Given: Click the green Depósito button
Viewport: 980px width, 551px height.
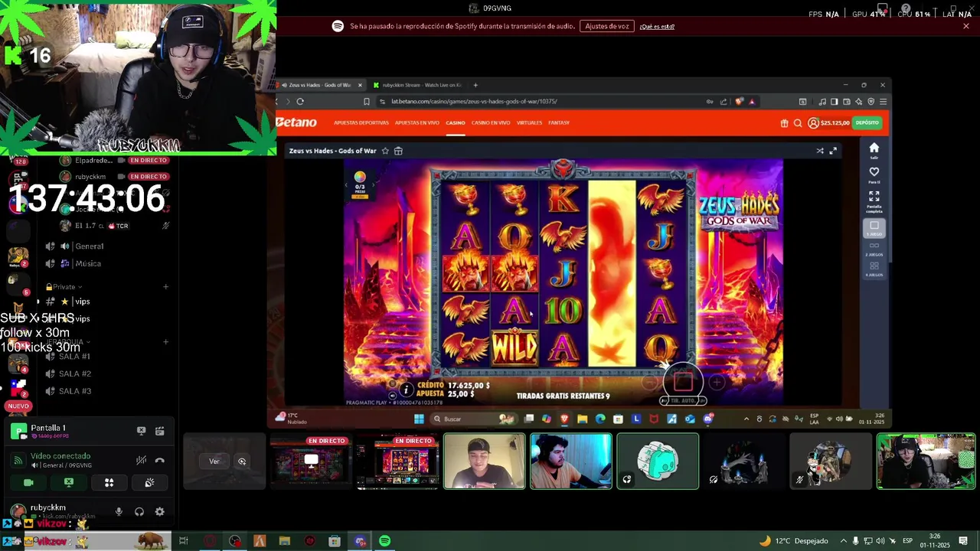Looking at the screenshot, I should click(x=867, y=122).
